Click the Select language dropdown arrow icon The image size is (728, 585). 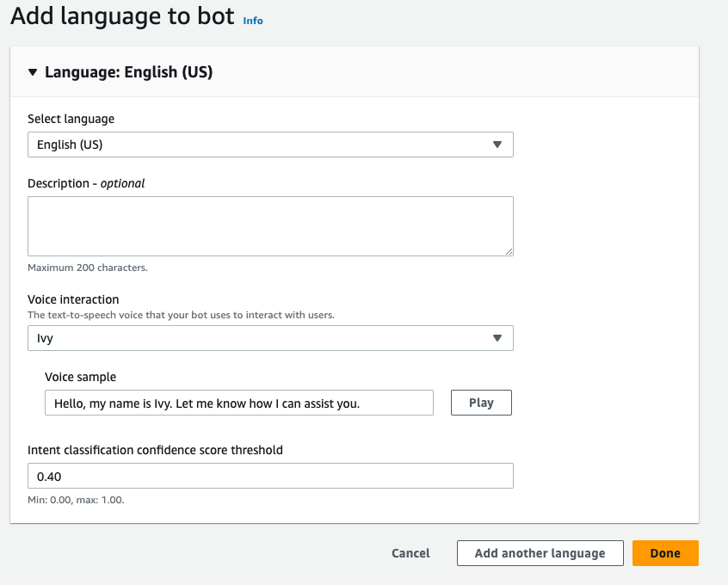coord(497,145)
